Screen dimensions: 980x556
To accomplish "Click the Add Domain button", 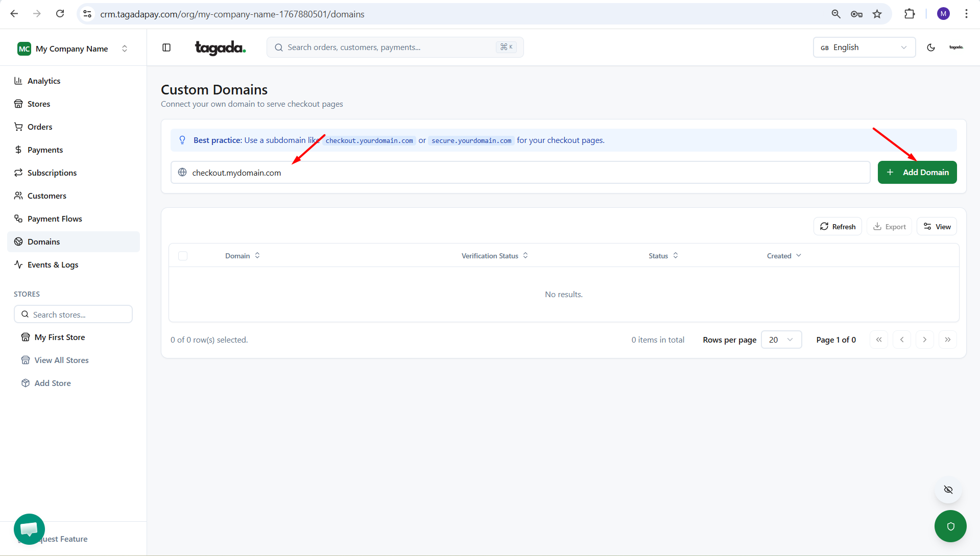I will click(917, 173).
